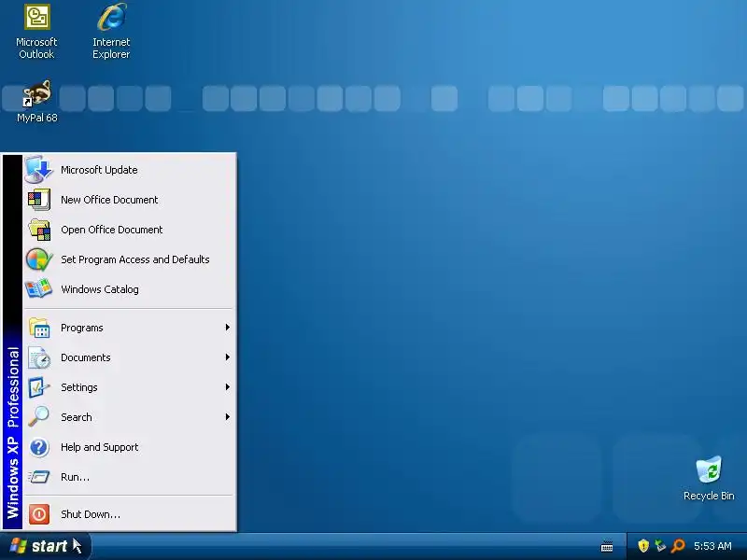Expand the Settings submenu arrow
Image resolution: width=747 pixels, height=560 pixels.
pyautogui.click(x=228, y=387)
